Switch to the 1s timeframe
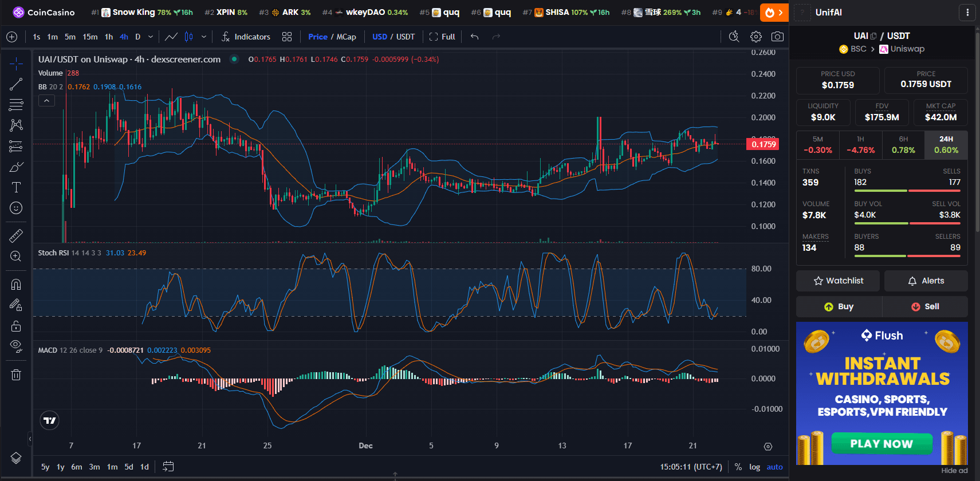This screenshot has height=481, width=980. point(37,37)
